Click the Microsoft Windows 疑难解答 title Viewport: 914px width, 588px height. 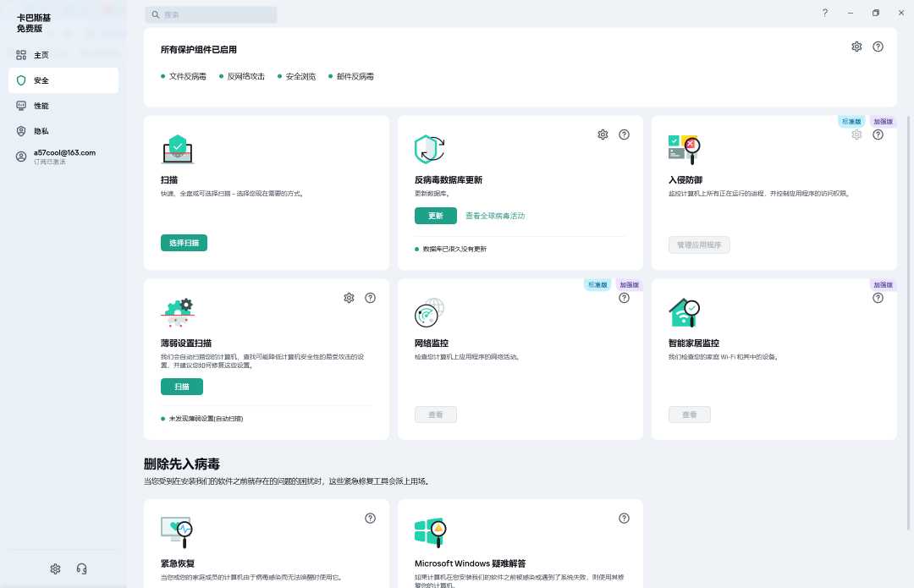[470, 563]
